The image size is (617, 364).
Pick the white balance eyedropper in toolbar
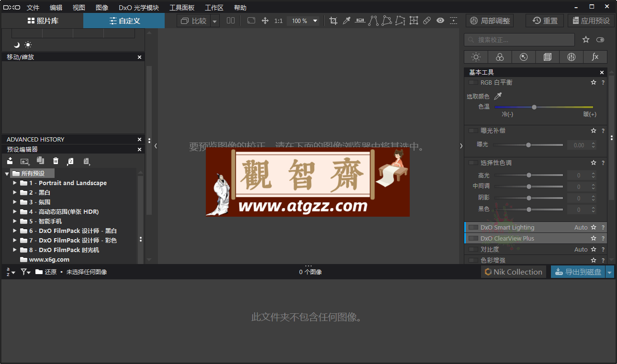coord(347,21)
